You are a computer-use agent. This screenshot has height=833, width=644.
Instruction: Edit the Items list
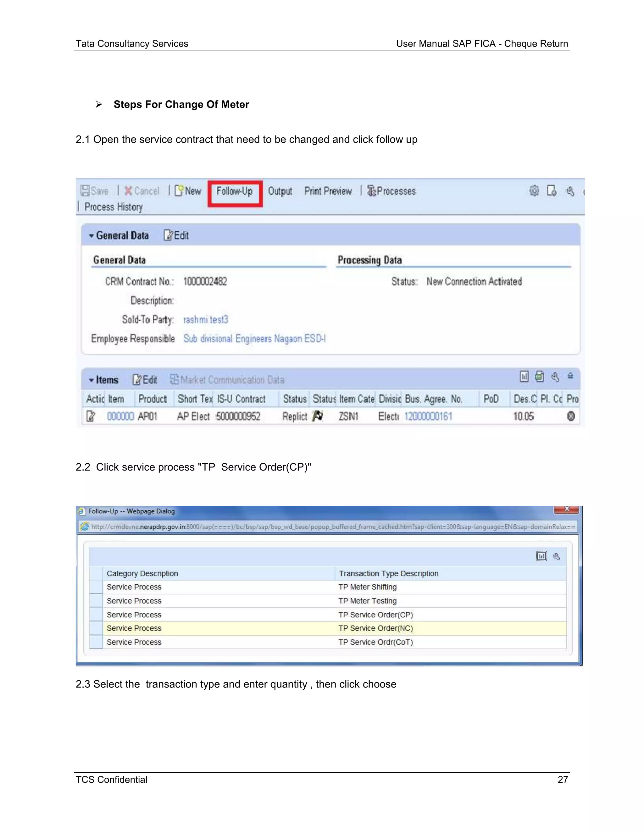(x=145, y=380)
